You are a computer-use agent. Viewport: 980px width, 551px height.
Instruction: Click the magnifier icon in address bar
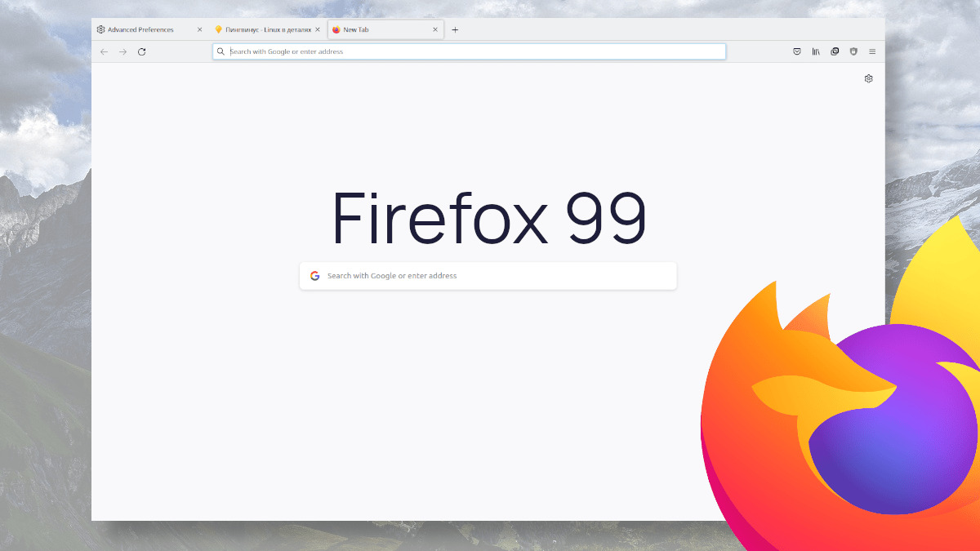coord(220,51)
